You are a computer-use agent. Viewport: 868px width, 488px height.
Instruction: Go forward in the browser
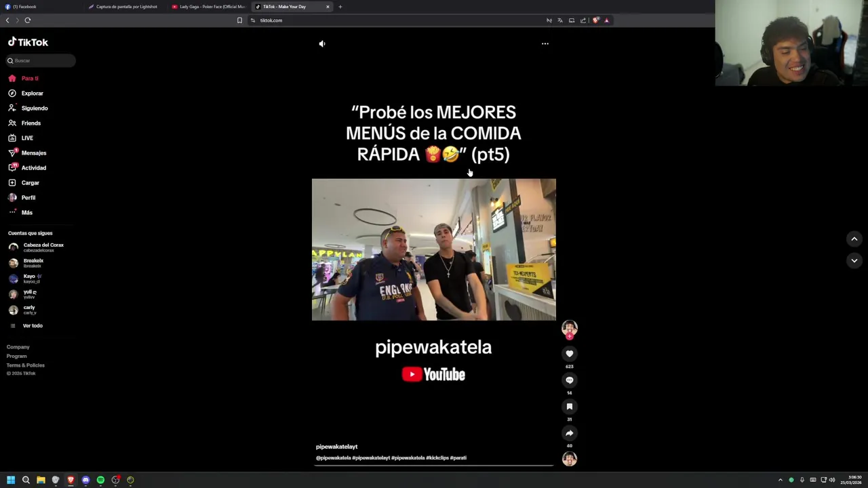point(18,20)
